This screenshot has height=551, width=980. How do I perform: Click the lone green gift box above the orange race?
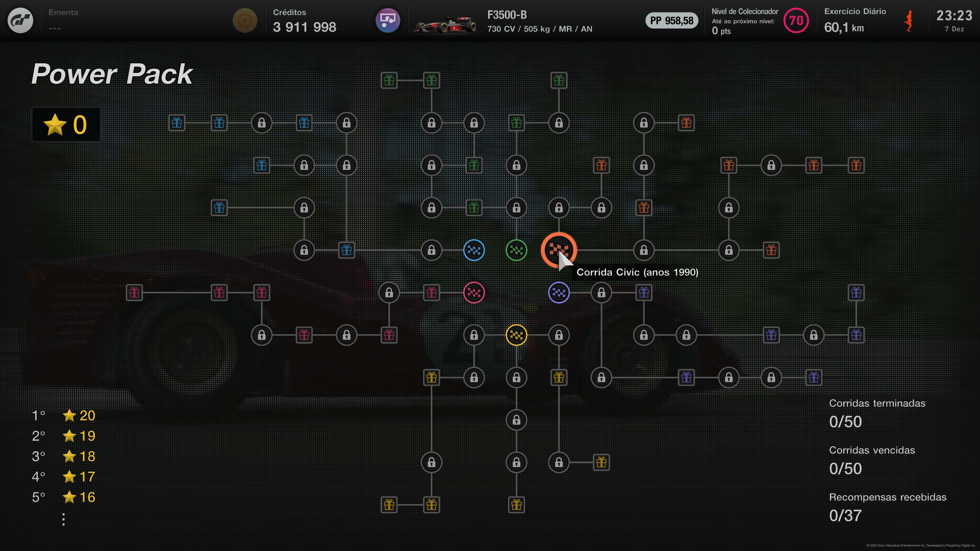(x=558, y=80)
